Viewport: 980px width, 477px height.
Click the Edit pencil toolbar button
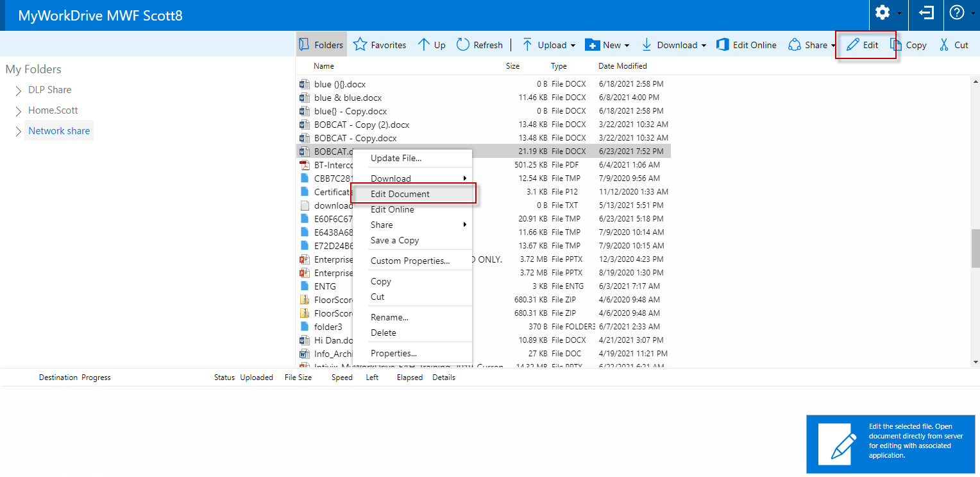pos(863,45)
